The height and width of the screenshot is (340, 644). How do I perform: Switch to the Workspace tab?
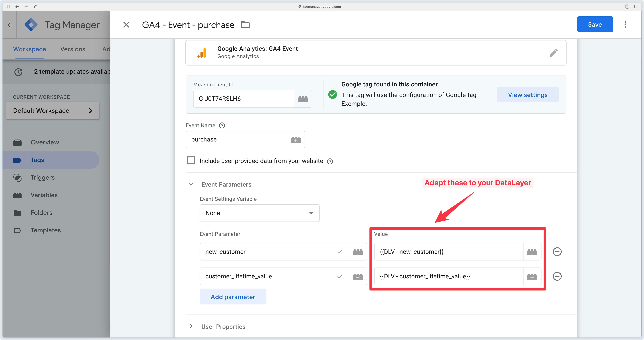[30, 49]
